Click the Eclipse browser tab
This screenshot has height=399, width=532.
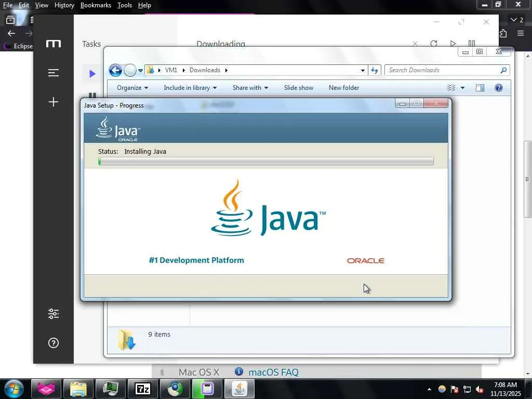click(x=18, y=46)
